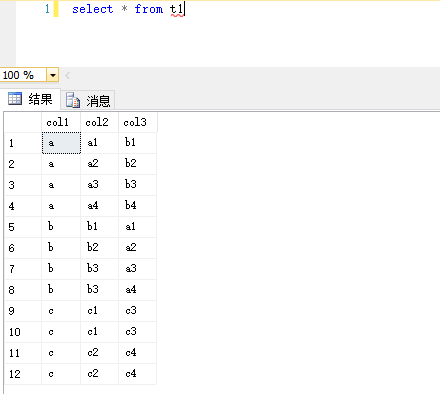Click cell a1 in row 1 col2
This screenshot has height=394, width=440.
[x=99, y=143]
